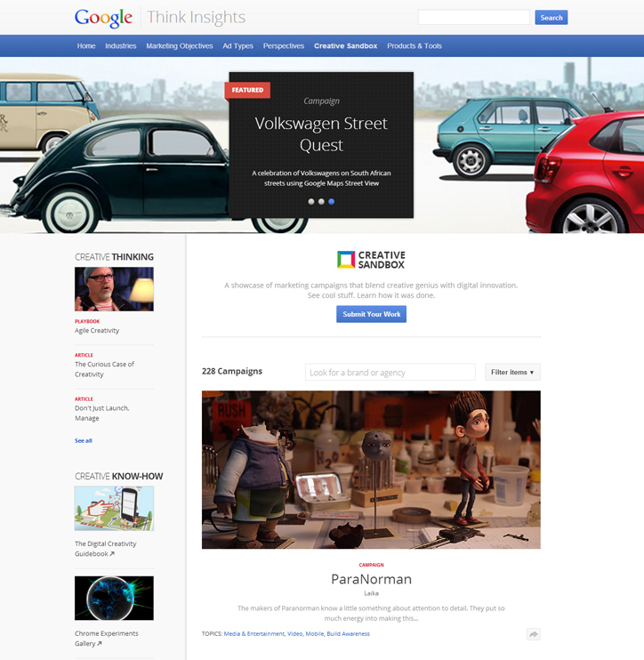Open Products & Tools menu
This screenshot has height=660, width=644.
coord(415,46)
